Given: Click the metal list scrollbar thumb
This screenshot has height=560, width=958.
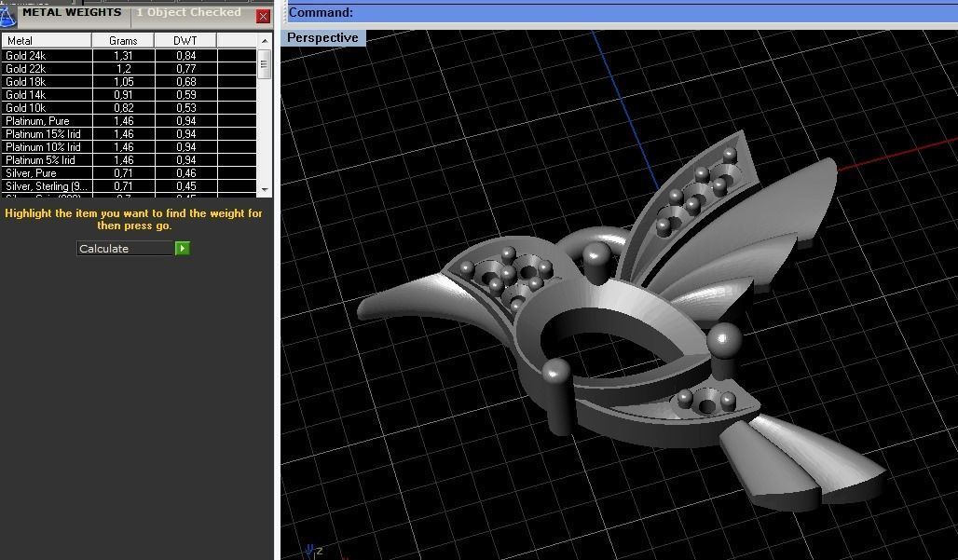Looking at the screenshot, I should (x=265, y=63).
